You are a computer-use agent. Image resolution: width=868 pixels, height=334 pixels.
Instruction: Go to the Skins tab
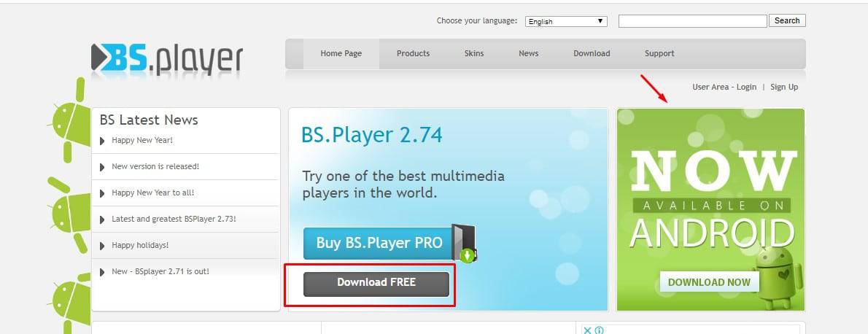tap(474, 54)
